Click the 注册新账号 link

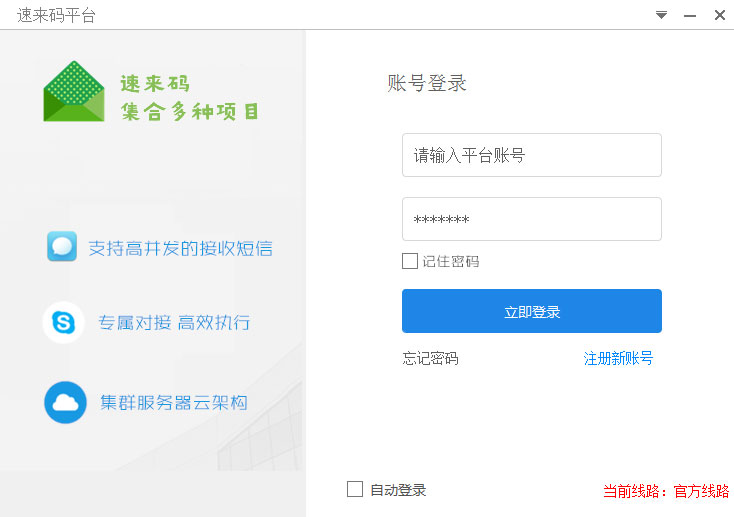point(618,358)
